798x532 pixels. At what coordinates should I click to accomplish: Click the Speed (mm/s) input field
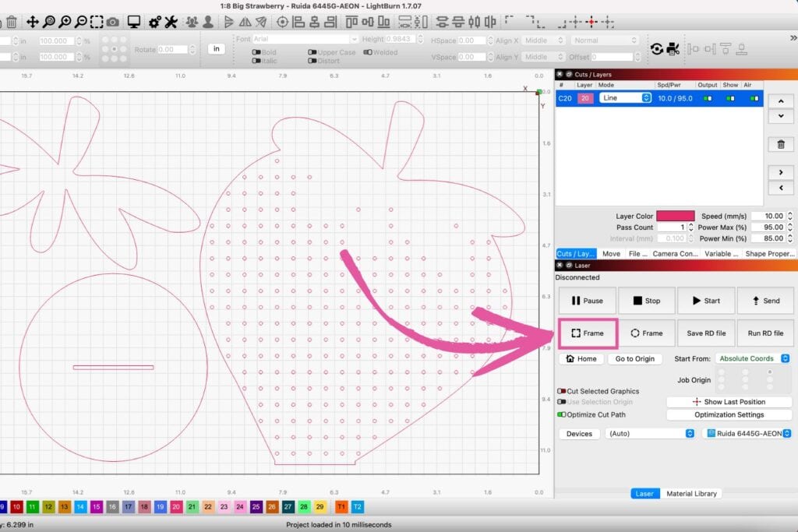pos(768,216)
